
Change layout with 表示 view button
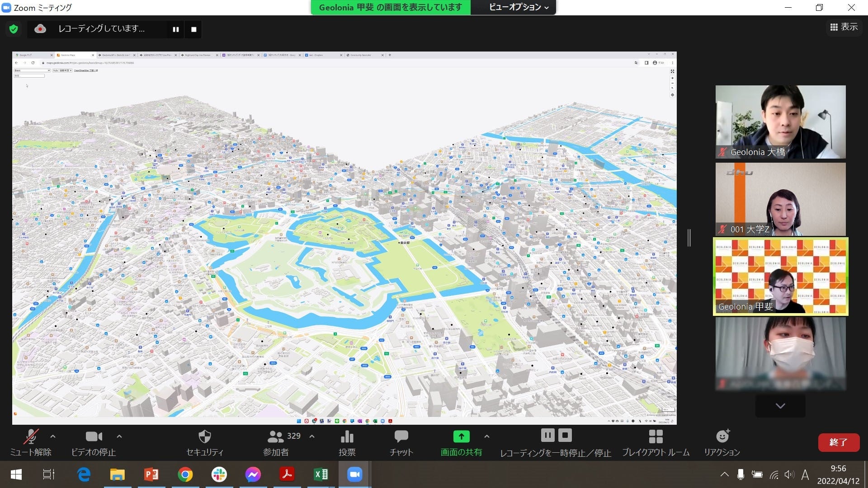[844, 27]
